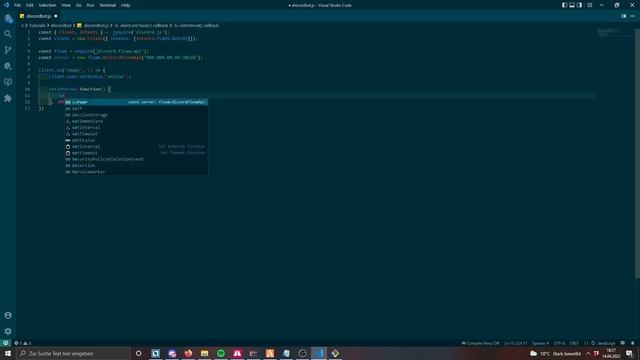Screen dimensions: 640x360
Task: Click the Windows Start button
Action: point(8,353)
